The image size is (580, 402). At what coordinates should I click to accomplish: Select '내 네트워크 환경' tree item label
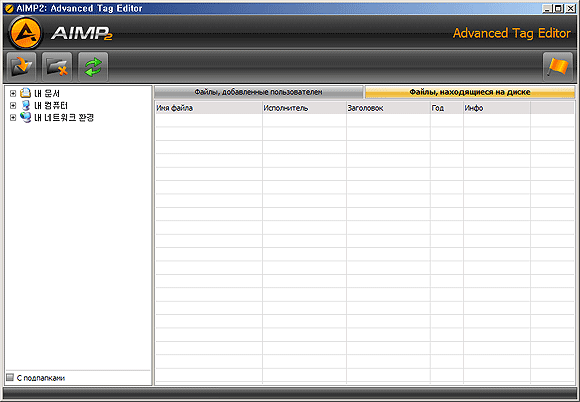pyautogui.click(x=64, y=118)
